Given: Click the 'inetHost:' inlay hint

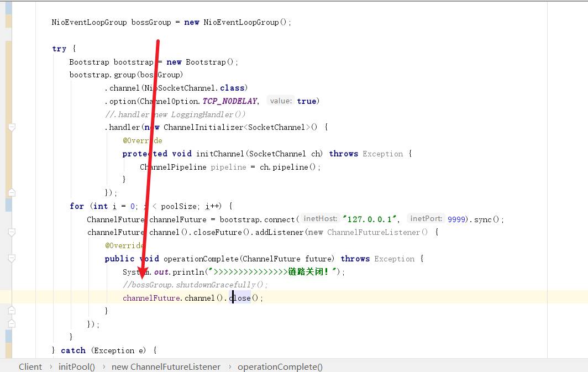Looking at the screenshot, I should (x=320, y=219).
